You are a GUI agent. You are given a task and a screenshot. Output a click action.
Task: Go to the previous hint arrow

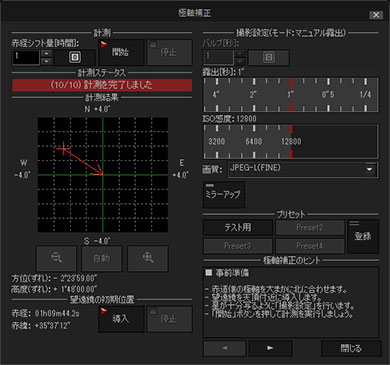point(225,348)
